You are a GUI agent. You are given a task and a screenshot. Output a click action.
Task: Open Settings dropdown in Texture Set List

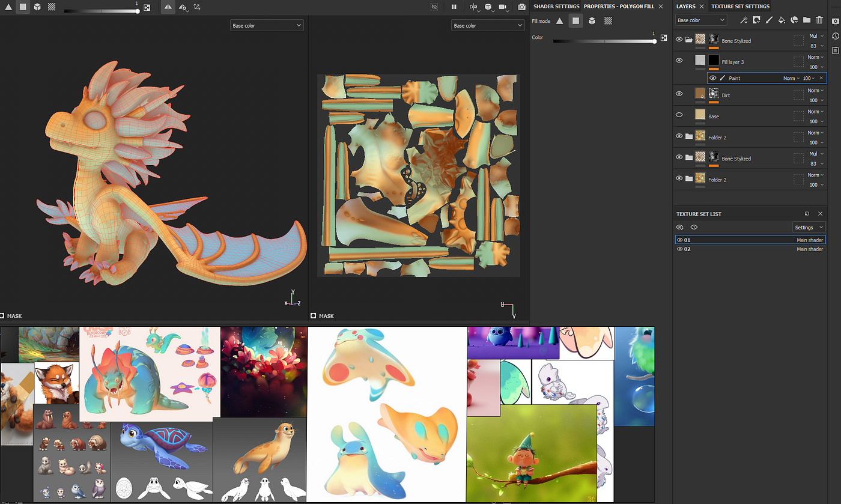[x=809, y=228]
